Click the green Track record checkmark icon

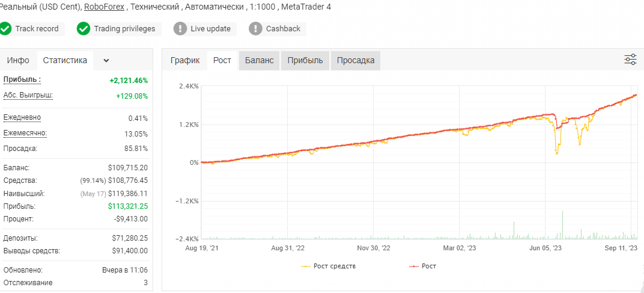point(5,29)
